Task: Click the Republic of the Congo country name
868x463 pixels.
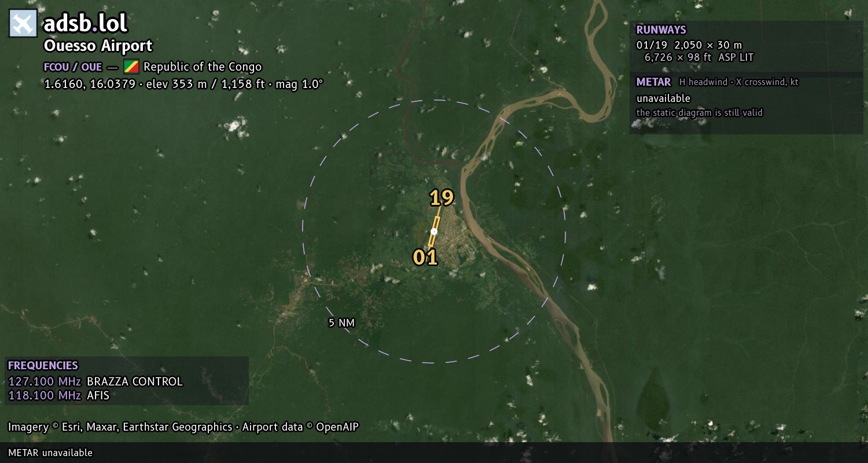Action: (203, 67)
